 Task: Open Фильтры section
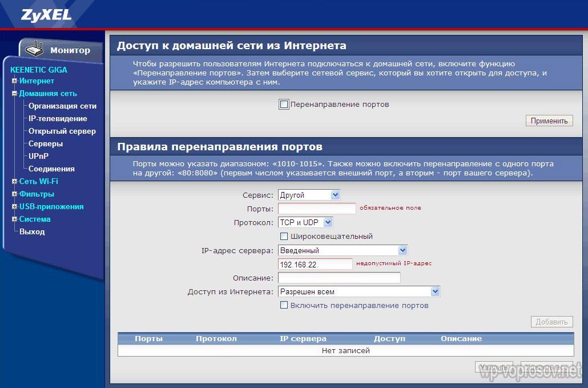coord(37,194)
